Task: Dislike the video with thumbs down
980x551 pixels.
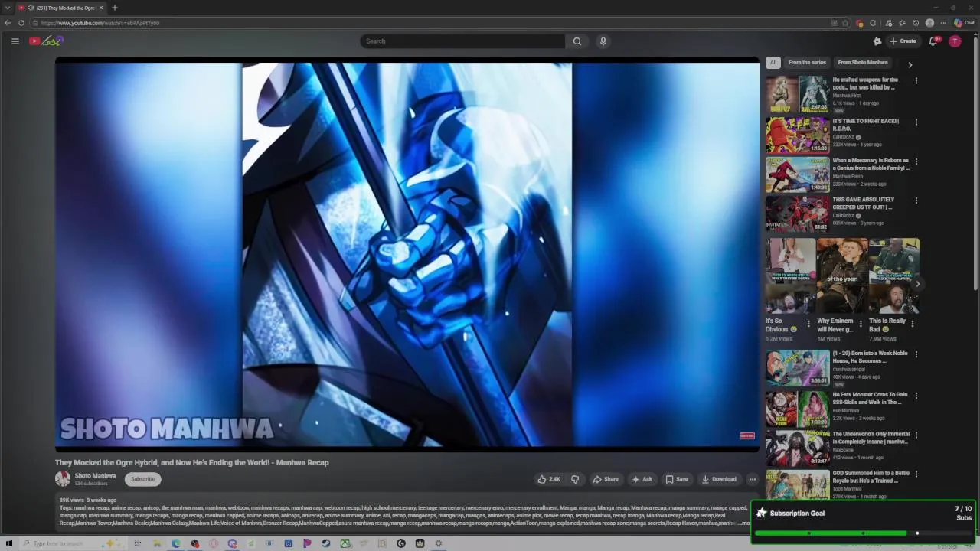Action: 575,479
